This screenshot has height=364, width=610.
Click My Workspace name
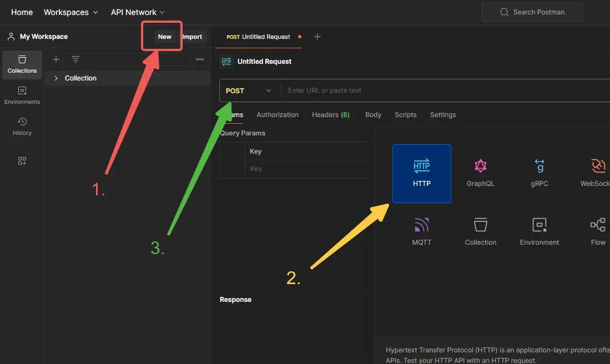pyautogui.click(x=43, y=37)
